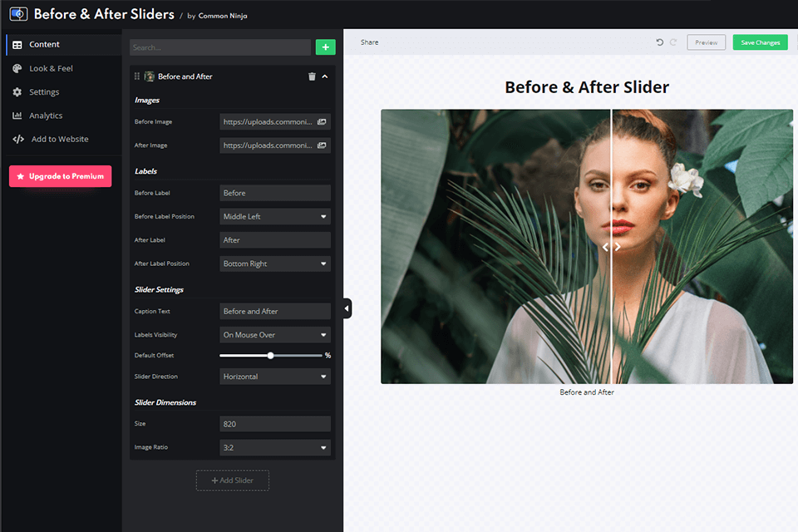Click the Labels section heading
The image size is (798, 532).
click(145, 171)
